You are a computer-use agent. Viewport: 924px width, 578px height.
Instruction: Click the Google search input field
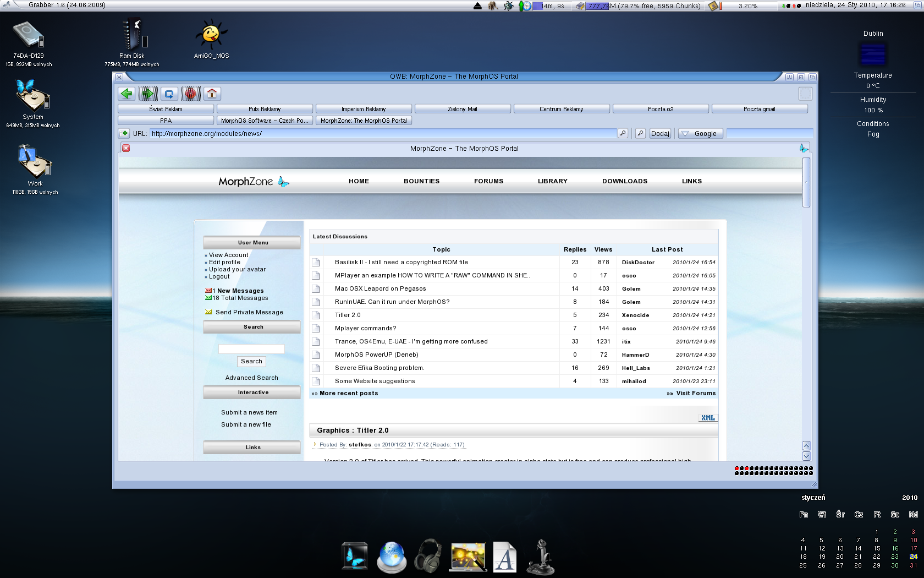click(x=769, y=133)
